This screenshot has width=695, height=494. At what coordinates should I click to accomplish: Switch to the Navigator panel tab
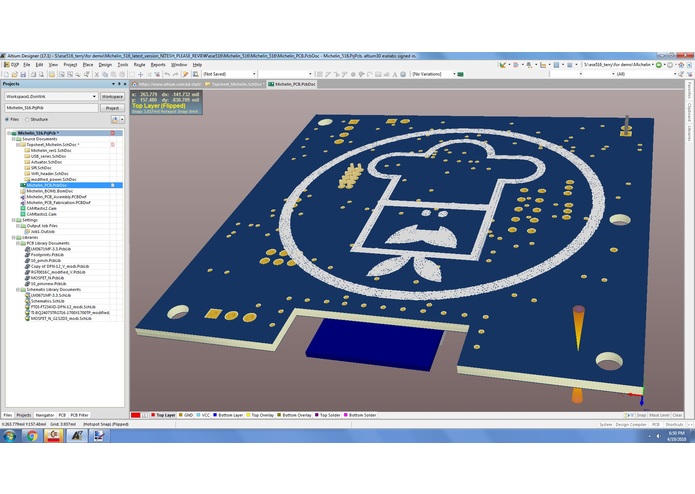pyautogui.click(x=45, y=415)
